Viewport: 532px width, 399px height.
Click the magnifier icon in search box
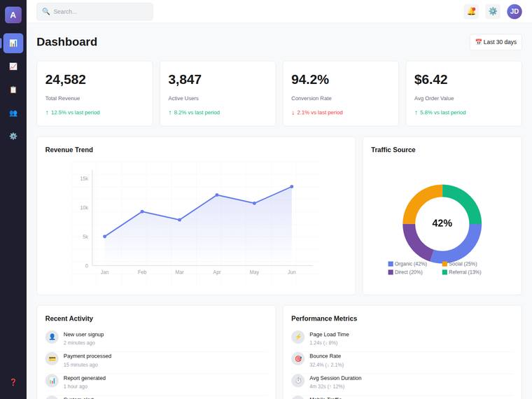point(45,11)
